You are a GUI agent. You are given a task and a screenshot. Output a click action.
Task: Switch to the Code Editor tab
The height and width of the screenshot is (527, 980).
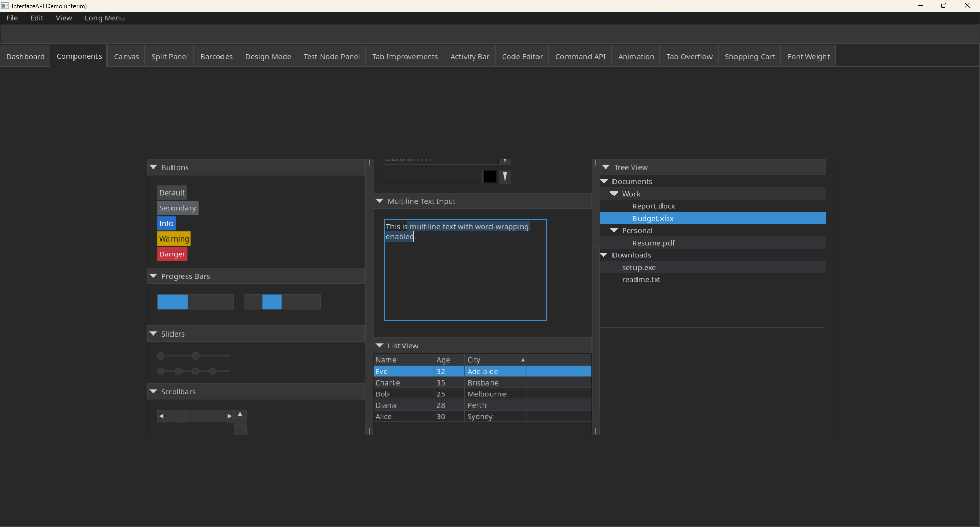point(522,57)
